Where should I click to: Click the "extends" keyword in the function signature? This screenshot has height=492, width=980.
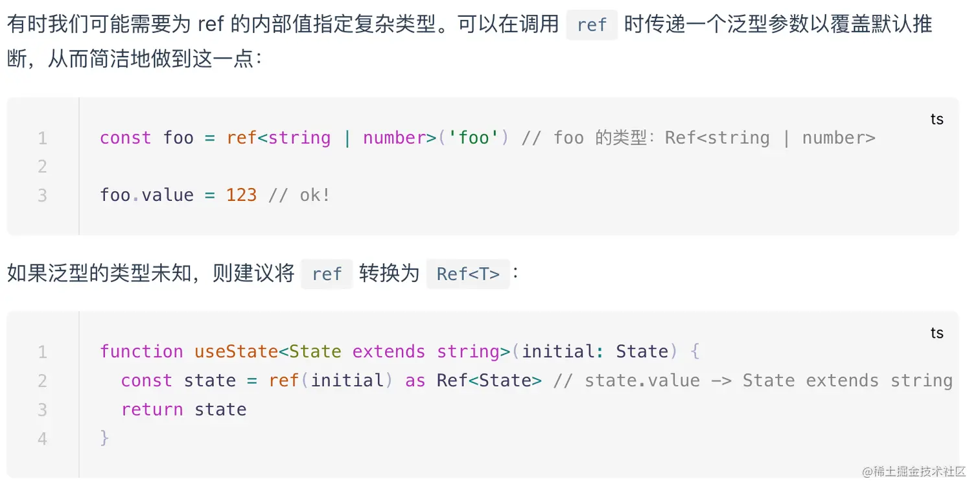(x=389, y=351)
